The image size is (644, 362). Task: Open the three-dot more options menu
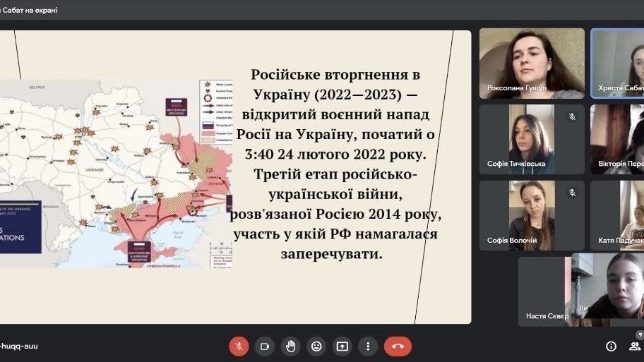367,346
